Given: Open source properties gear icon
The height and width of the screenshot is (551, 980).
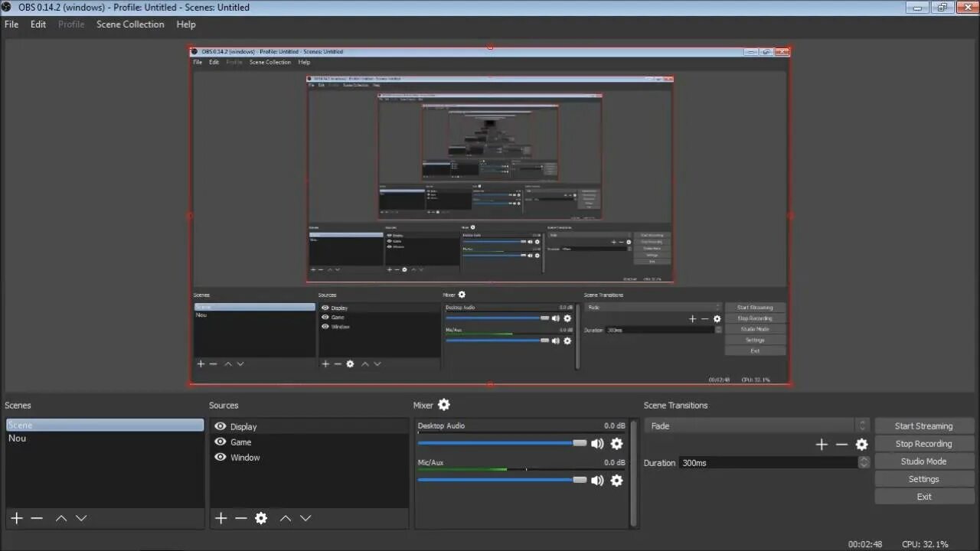Looking at the screenshot, I should point(261,518).
